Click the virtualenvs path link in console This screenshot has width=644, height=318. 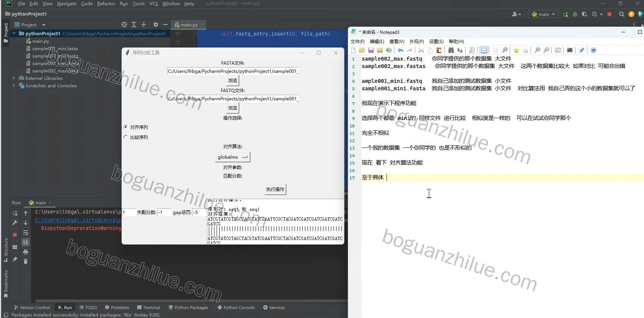click(78, 220)
